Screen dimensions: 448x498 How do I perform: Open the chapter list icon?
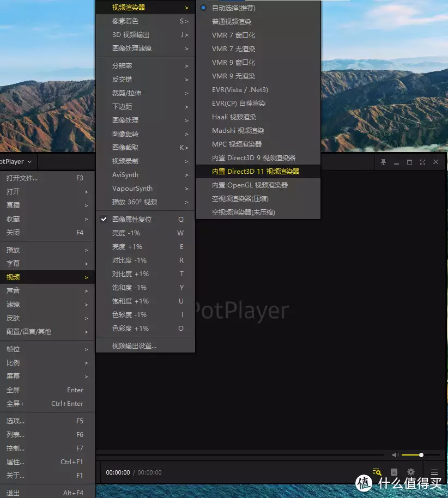tap(394, 472)
